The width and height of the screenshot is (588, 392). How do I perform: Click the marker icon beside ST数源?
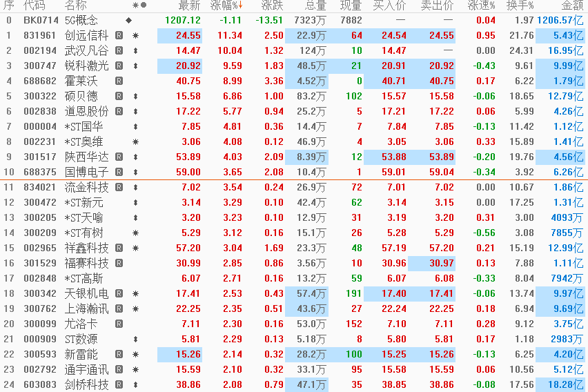tap(136, 339)
